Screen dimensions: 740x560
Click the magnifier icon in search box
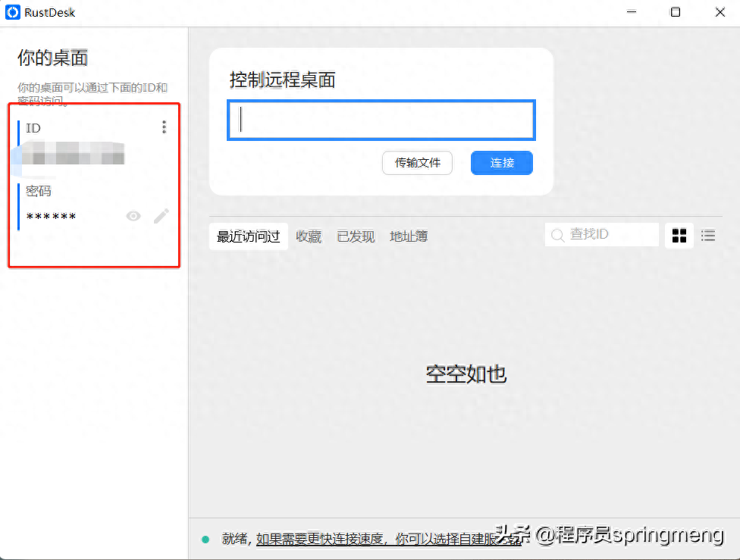point(557,236)
